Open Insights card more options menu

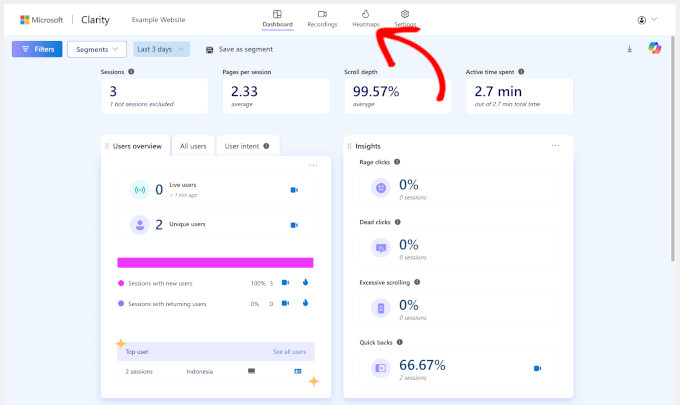click(555, 146)
